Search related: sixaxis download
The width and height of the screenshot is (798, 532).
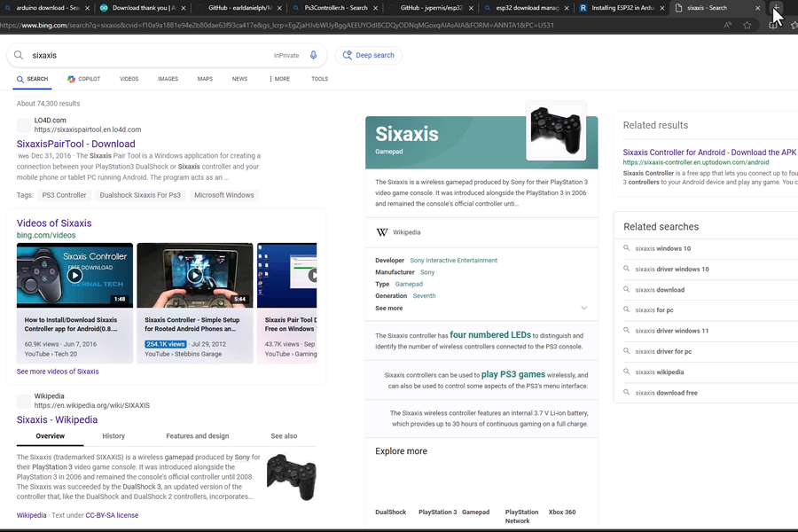(x=660, y=290)
